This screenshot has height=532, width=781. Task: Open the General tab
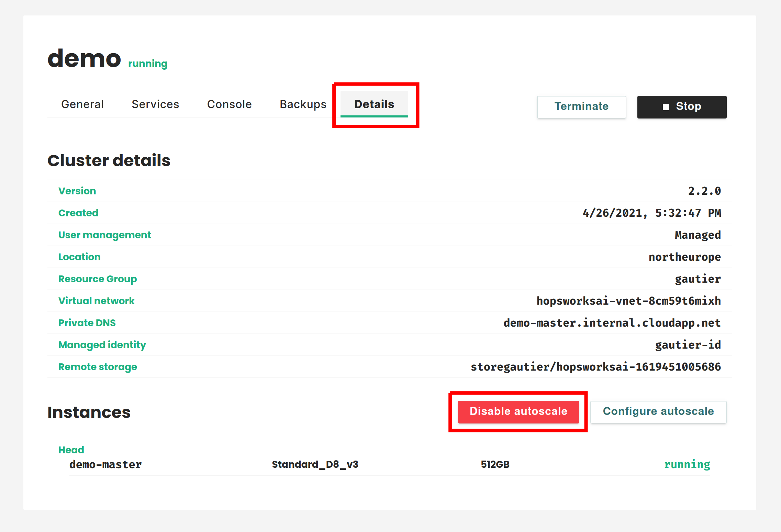pyautogui.click(x=82, y=104)
